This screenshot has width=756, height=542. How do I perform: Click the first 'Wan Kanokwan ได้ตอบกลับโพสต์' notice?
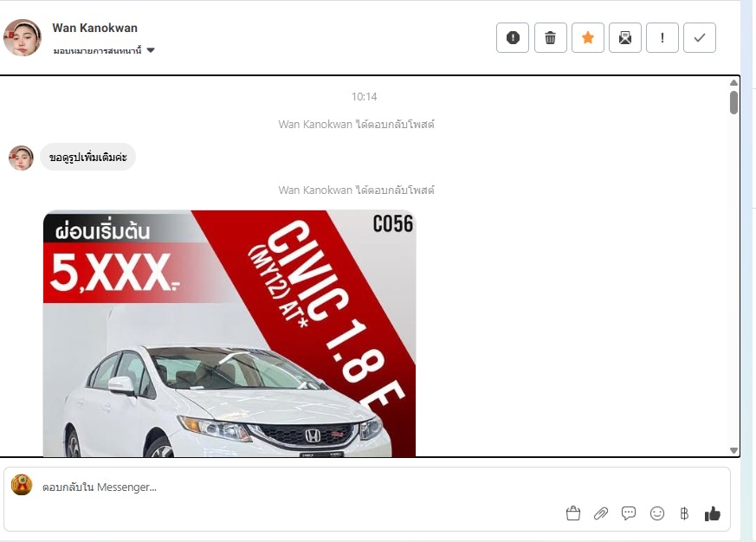[356, 125]
